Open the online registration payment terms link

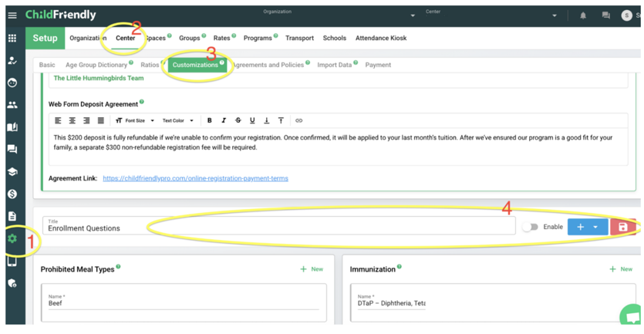pyautogui.click(x=195, y=178)
